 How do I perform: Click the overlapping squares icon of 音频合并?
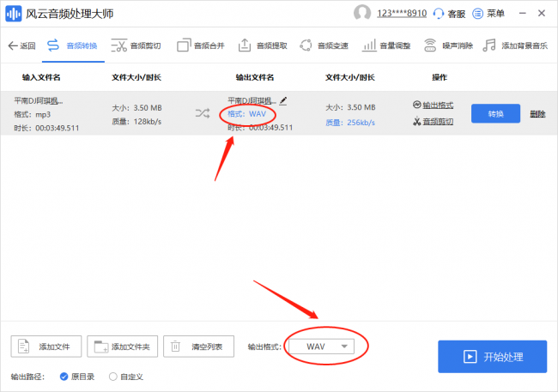(x=184, y=45)
